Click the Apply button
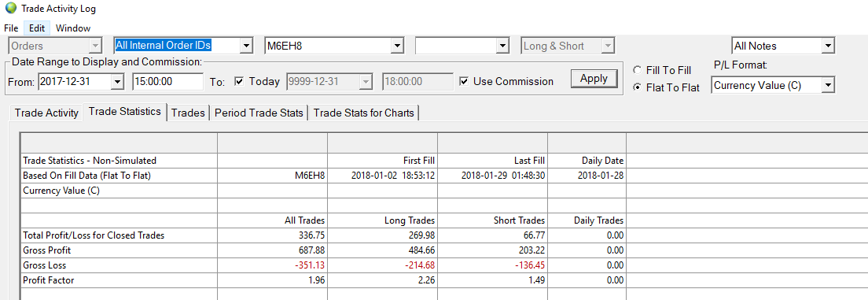This screenshot has height=300, width=868. pyautogui.click(x=594, y=79)
